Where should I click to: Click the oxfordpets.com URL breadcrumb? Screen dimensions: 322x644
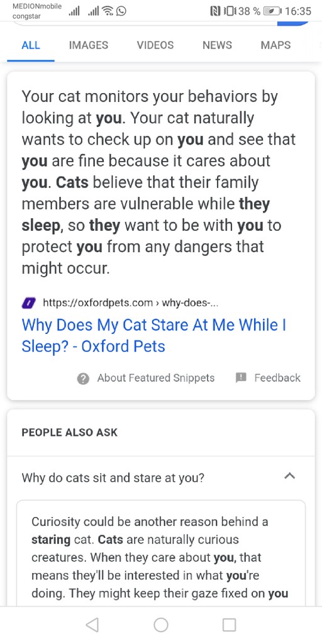click(131, 304)
